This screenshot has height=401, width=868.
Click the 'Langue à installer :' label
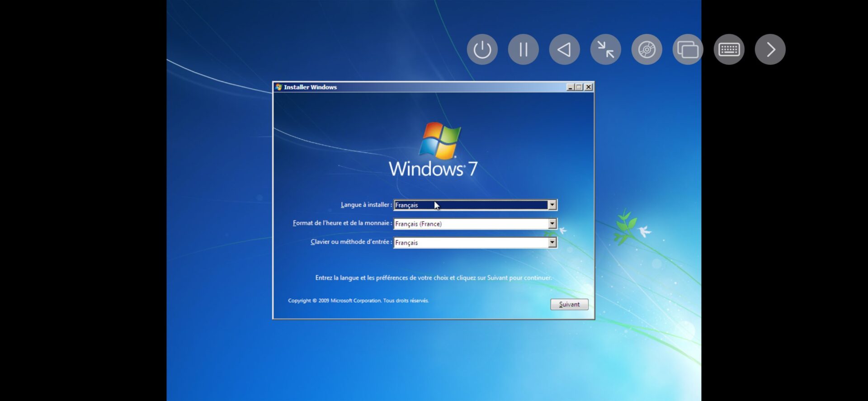point(366,205)
